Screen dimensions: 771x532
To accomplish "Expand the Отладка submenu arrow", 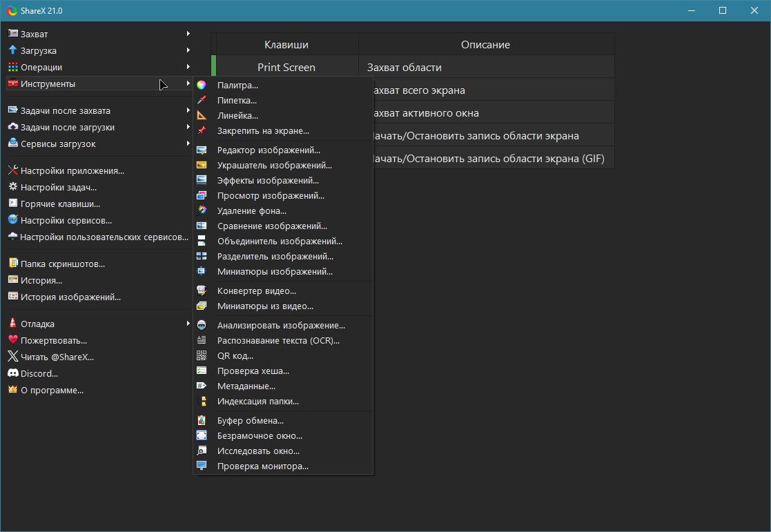I will [x=188, y=324].
